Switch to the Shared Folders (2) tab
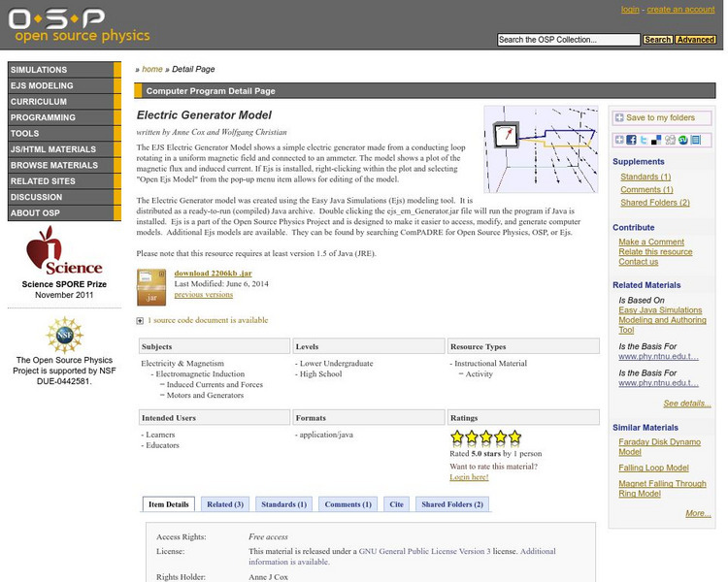The image size is (728, 582). (452, 504)
